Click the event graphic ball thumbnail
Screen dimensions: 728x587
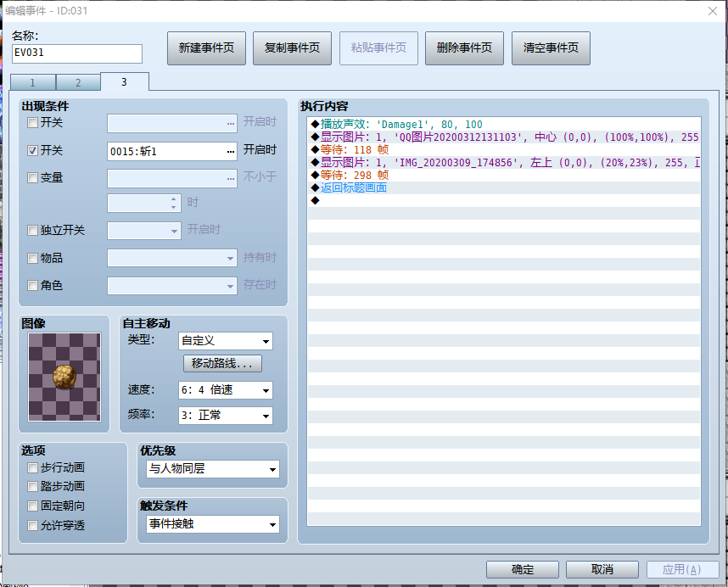tap(64, 377)
